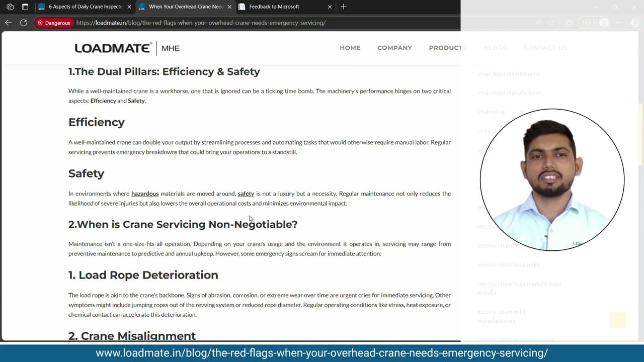Switch to the "6 Aspects of Daily Crane" tab

(84, 7)
